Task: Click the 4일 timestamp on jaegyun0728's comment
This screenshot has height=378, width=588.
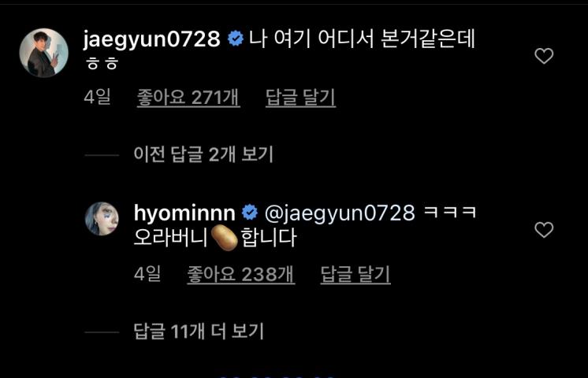Action: (x=98, y=97)
